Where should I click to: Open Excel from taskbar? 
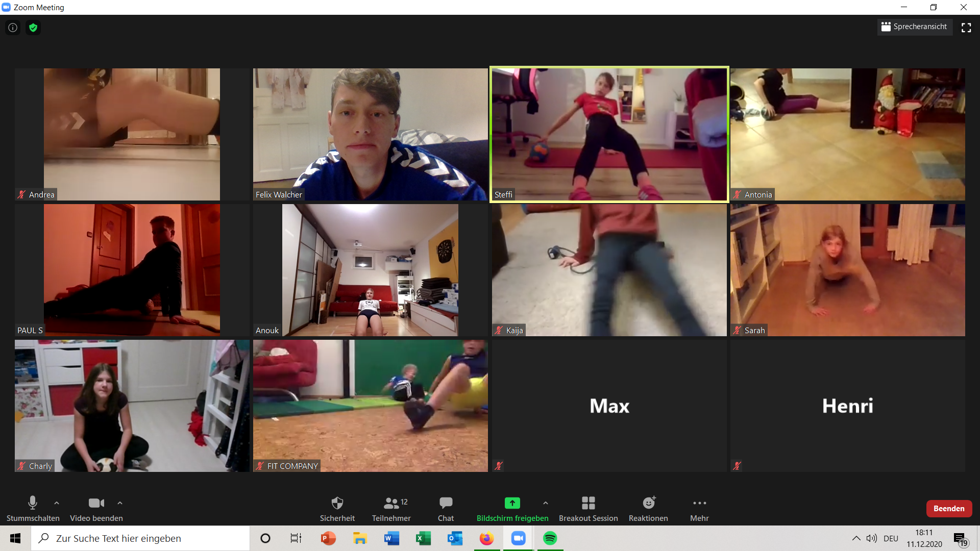(423, 538)
